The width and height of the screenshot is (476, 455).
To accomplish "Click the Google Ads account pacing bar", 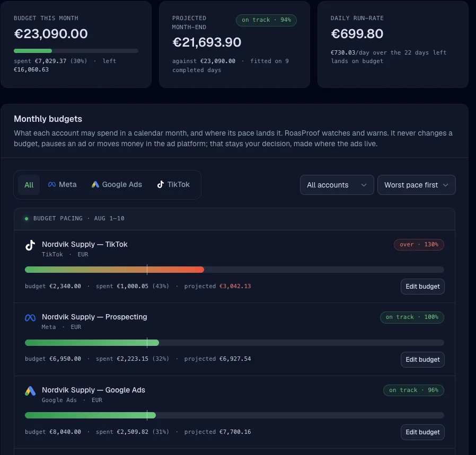I will [234, 415].
